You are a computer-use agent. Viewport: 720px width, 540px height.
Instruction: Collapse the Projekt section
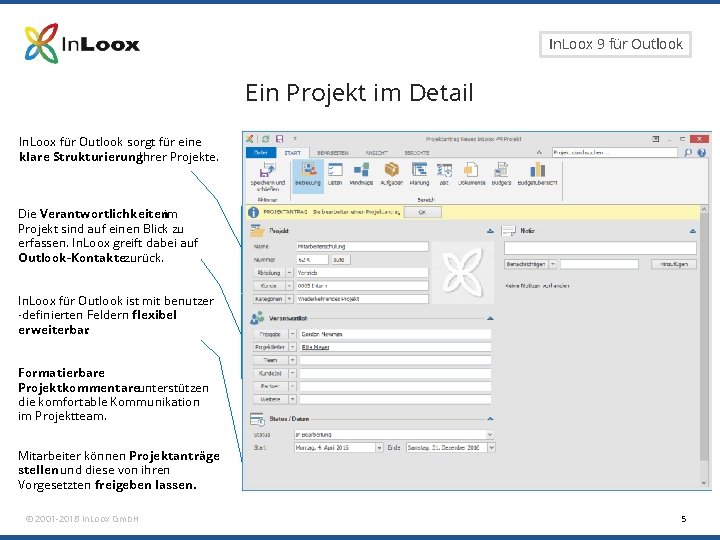490,231
